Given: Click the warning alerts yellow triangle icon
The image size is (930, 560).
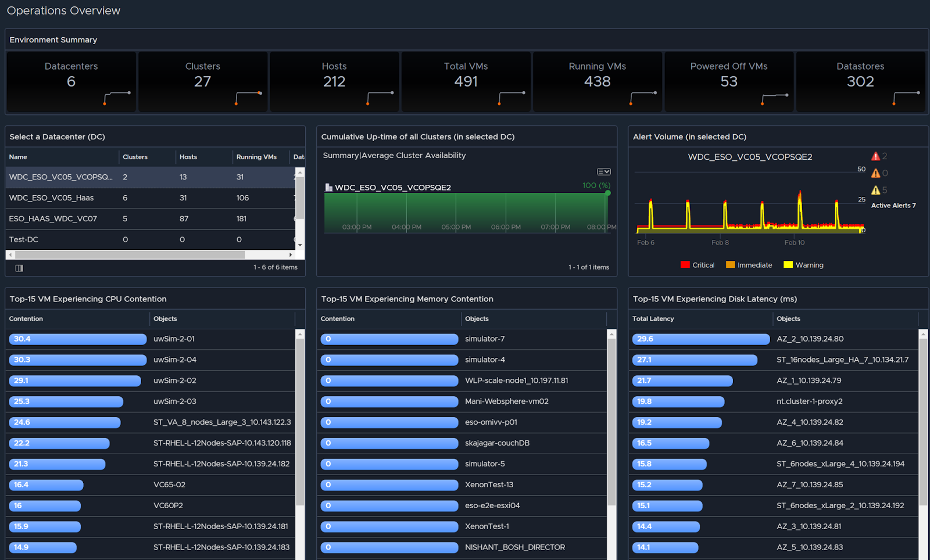Looking at the screenshot, I should 875,190.
